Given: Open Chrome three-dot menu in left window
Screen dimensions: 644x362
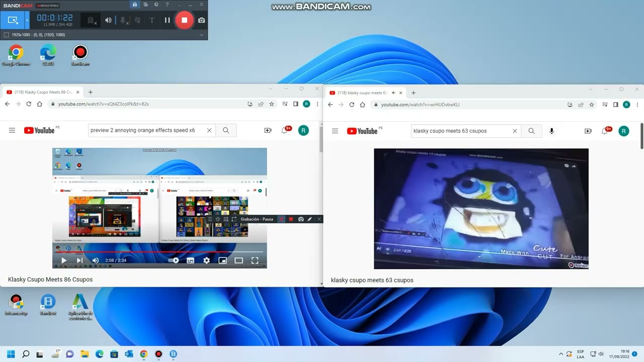Looking at the screenshot, I should point(317,104).
